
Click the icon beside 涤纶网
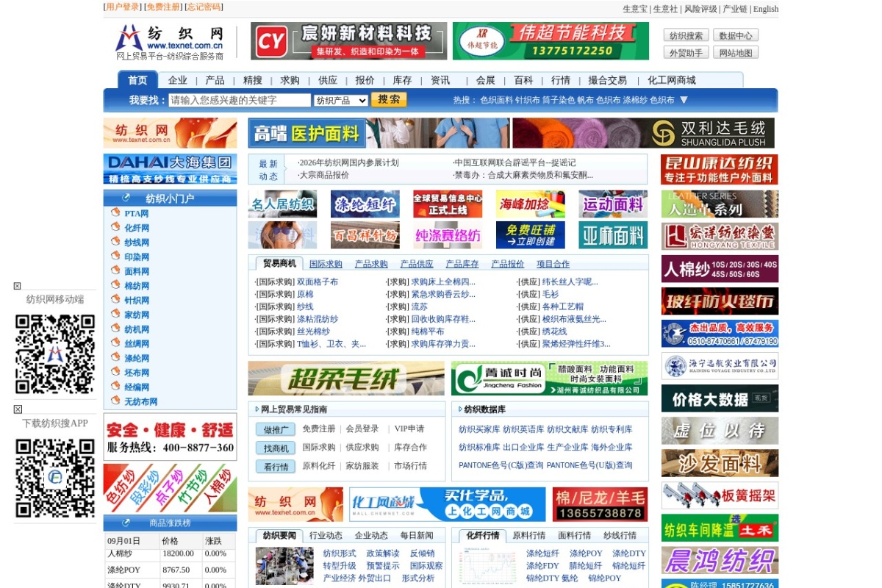(115, 357)
